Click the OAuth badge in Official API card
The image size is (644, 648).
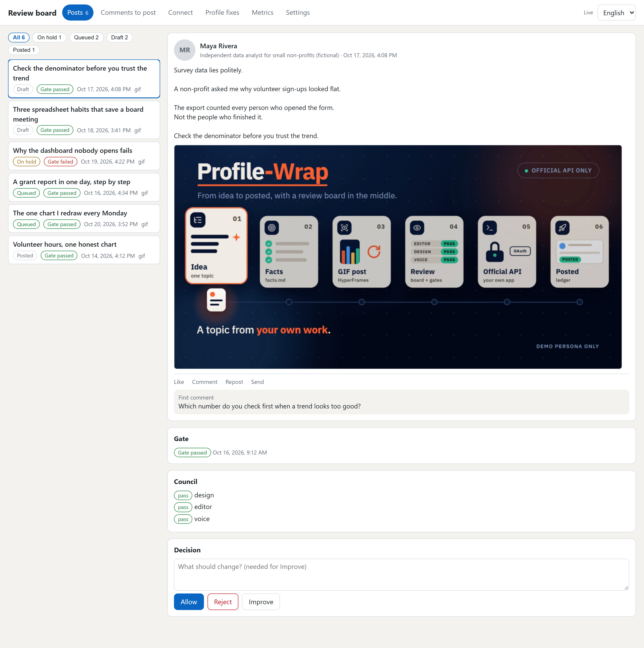pos(520,251)
